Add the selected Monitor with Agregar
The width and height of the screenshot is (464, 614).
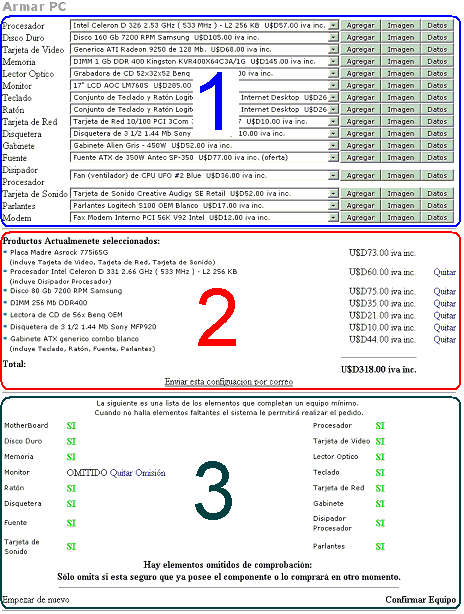coord(360,85)
